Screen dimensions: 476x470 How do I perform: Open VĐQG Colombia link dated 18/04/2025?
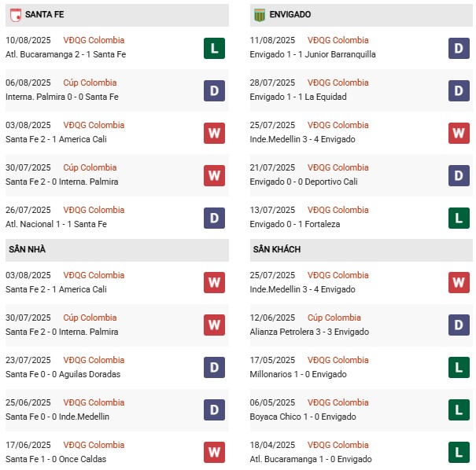pyautogui.click(x=338, y=445)
